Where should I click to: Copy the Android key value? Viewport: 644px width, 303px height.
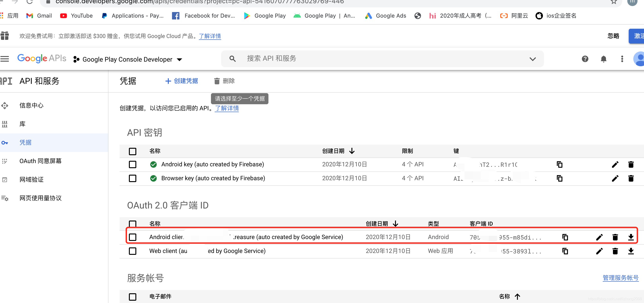click(x=559, y=164)
